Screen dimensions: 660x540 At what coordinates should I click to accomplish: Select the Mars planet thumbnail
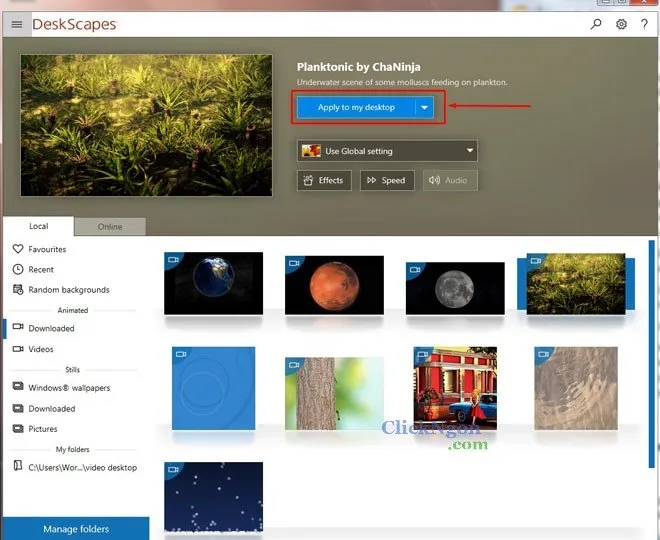[334, 285]
